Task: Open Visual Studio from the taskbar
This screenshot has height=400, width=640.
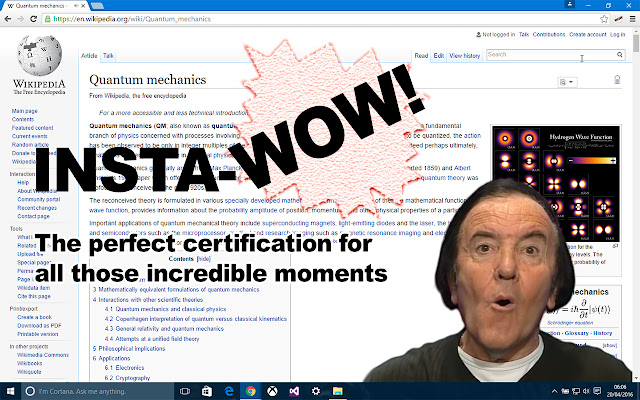Action: pos(294,391)
